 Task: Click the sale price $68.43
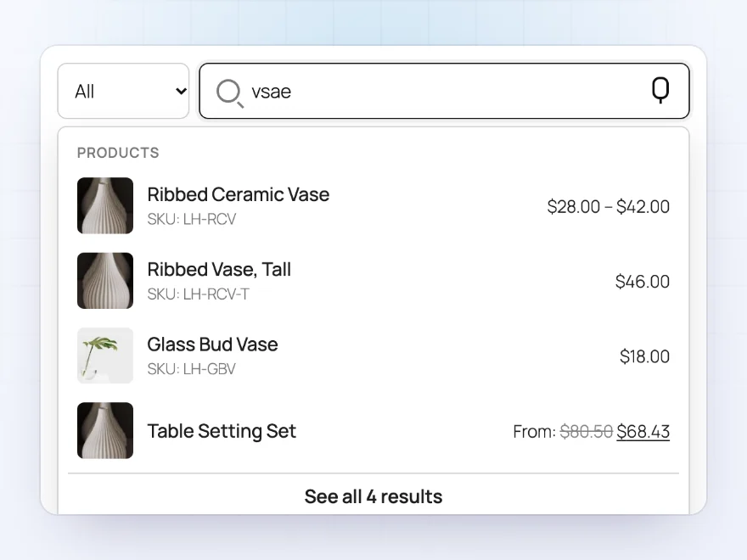click(643, 431)
